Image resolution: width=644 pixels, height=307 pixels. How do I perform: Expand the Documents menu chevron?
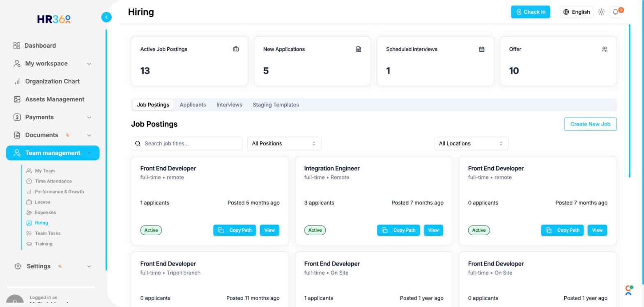[x=89, y=135]
